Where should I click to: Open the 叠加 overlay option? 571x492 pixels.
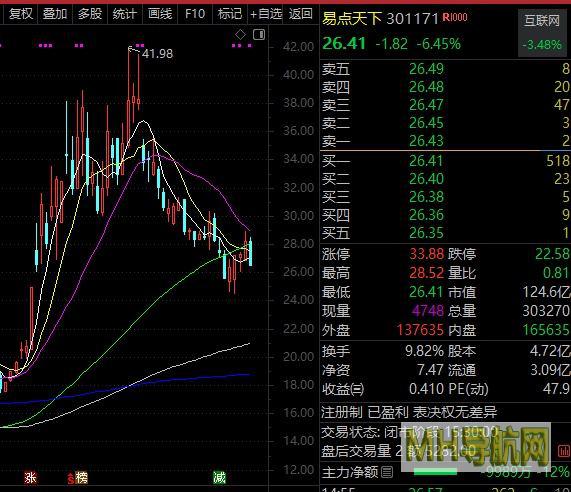pos(55,14)
